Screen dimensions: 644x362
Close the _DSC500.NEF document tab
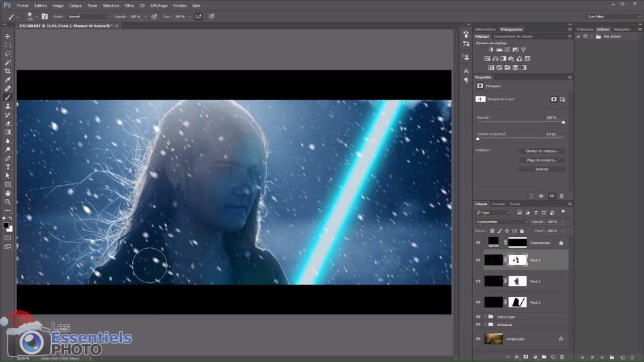(x=117, y=26)
